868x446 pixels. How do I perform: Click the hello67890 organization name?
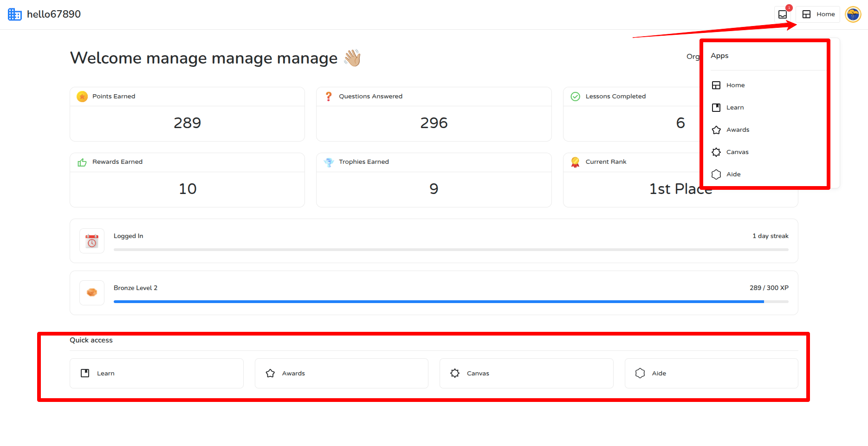[x=54, y=14]
